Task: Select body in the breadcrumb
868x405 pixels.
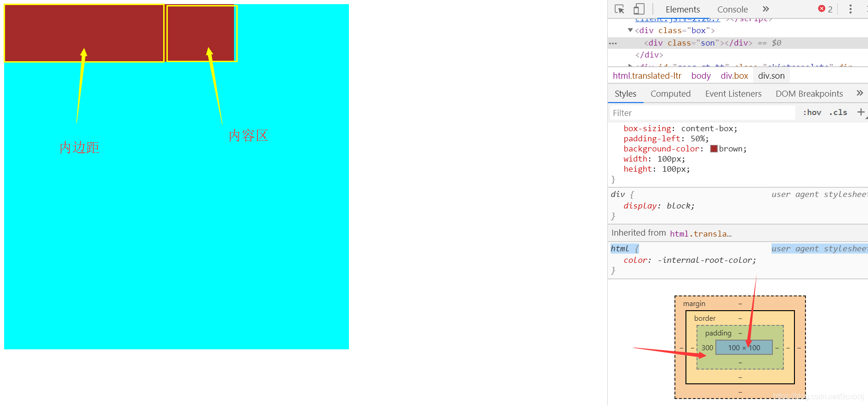Action: 701,76
